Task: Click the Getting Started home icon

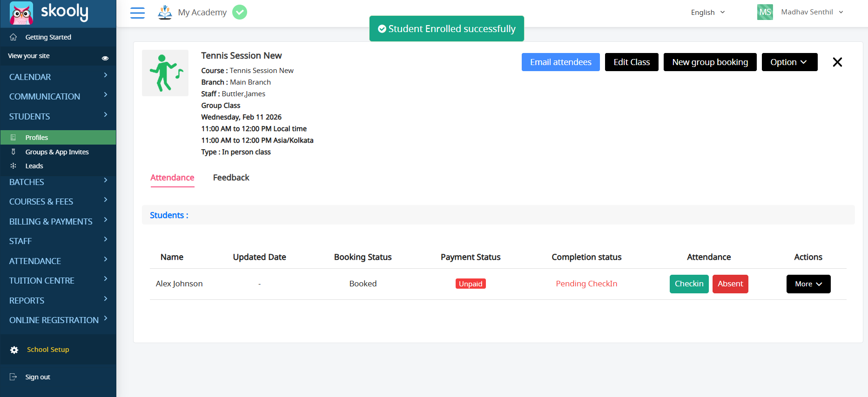Action: (13, 37)
